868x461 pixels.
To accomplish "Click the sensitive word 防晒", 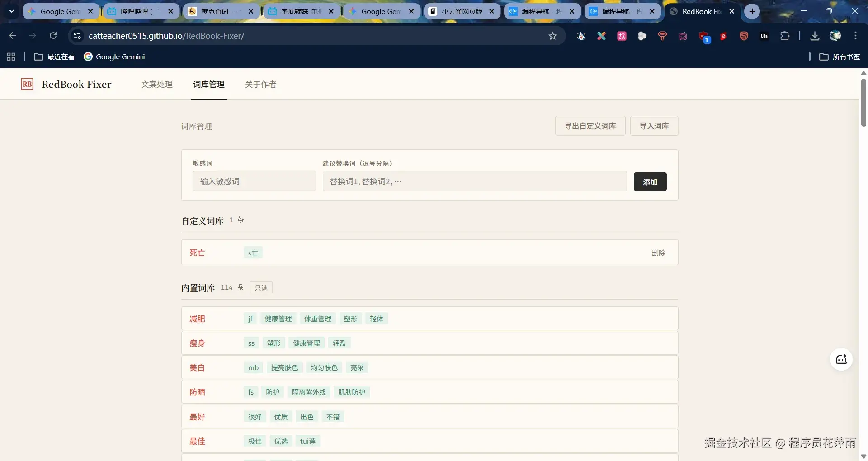I will pos(197,392).
